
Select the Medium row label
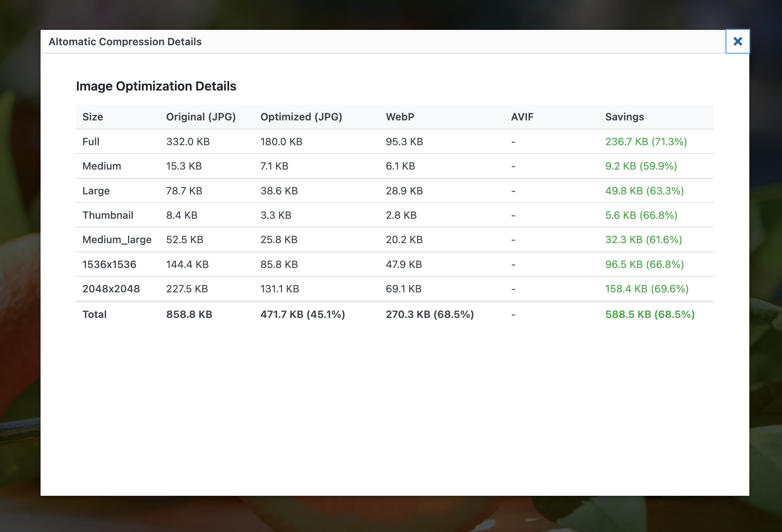point(102,166)
